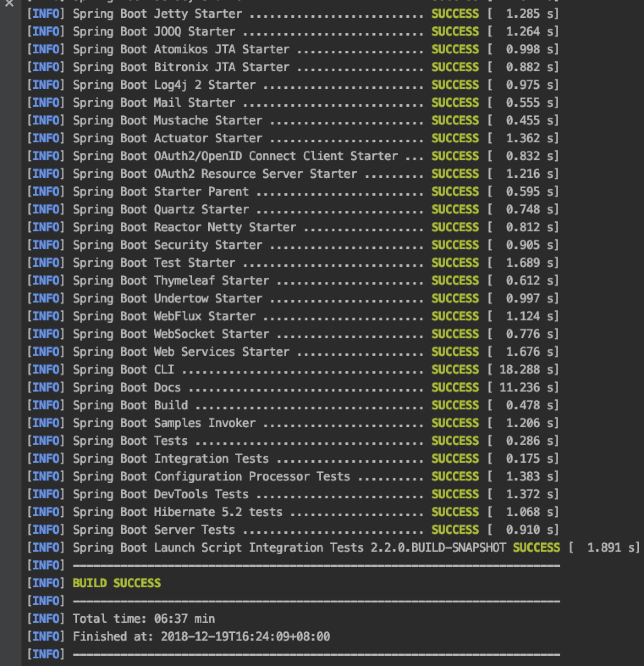Click 'Spring Boot DevTools Tests' text
644x666 pixels.
coord(161,494)
